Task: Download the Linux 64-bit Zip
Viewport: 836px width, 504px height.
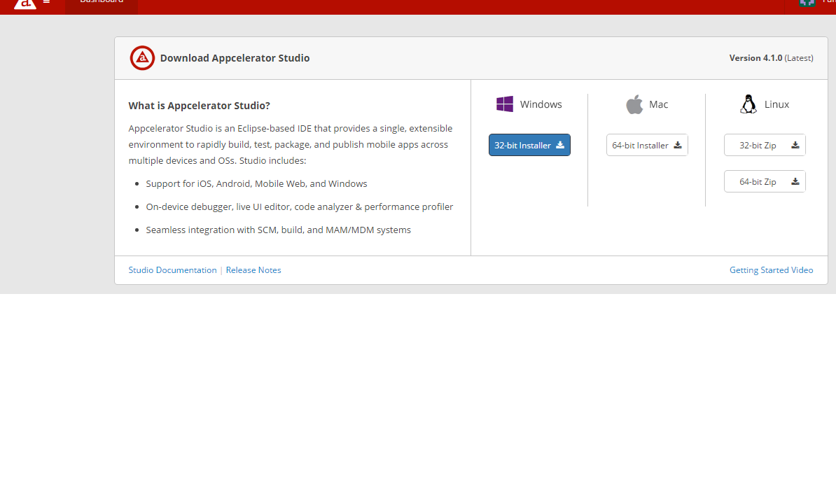Action: click(765, 182)
